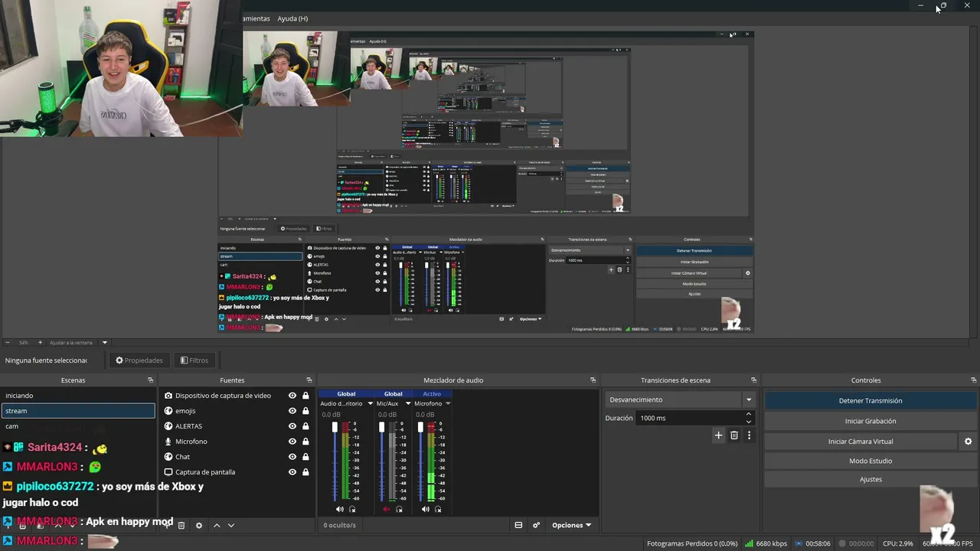Screen dimensions: 980x551
Task: Open the Ayuda (H) menu
Action: [x=292, y=18]
